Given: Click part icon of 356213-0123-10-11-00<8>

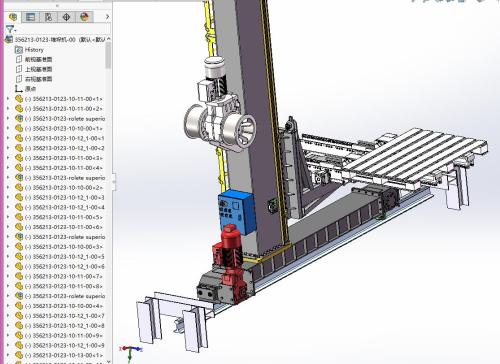Looking at the screenshot, I should click(19, 286).
